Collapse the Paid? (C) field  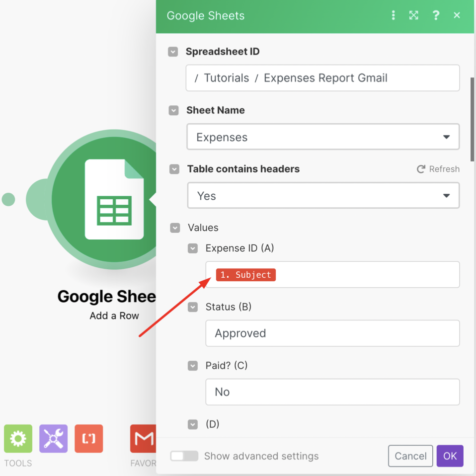(193, 366)
